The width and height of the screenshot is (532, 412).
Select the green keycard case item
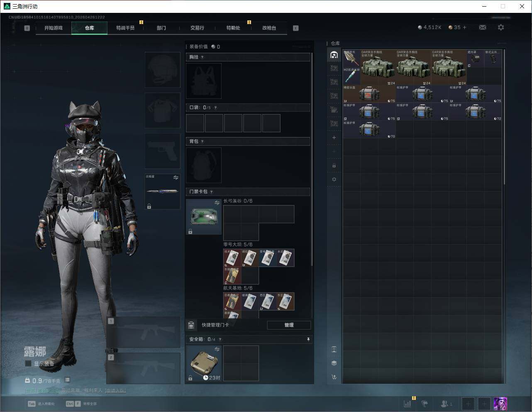[204, 217]
